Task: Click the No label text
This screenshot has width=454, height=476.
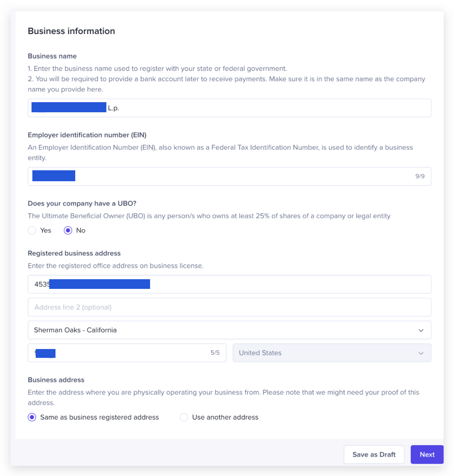Action: (x=81, y=230)
